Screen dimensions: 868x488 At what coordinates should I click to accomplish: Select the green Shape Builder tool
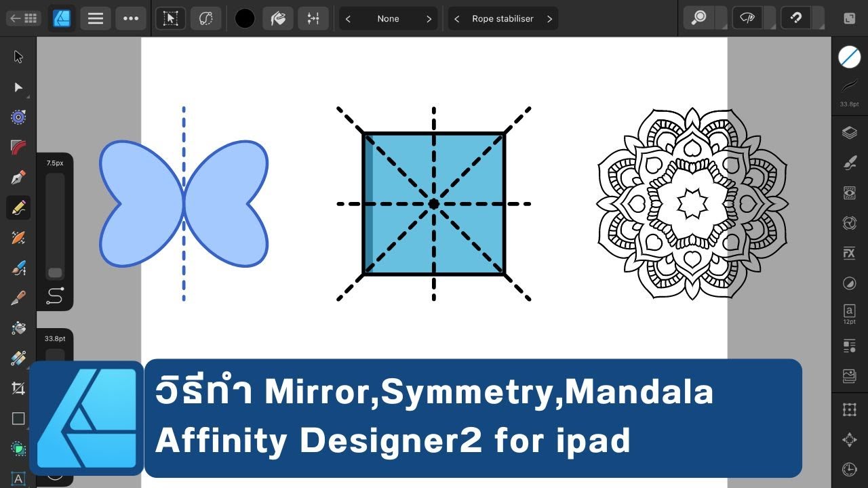18,449
